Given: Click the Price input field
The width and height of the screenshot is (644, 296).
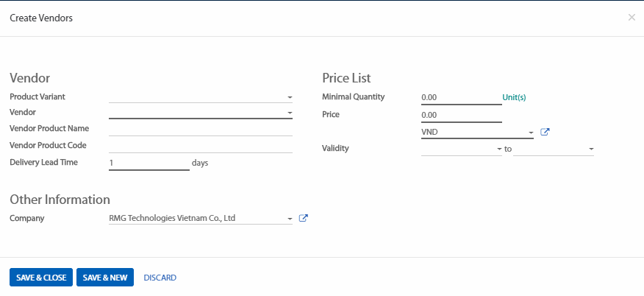Looking at the screenshot, I should 461,115.
